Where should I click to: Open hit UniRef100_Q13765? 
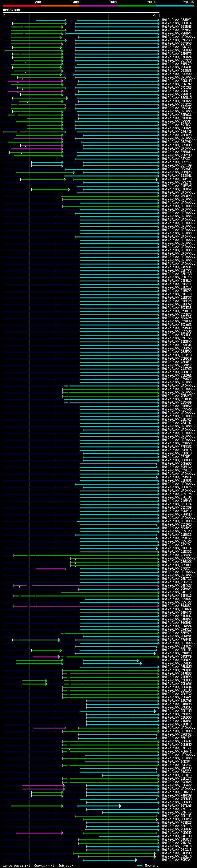[x=177, y=369]
